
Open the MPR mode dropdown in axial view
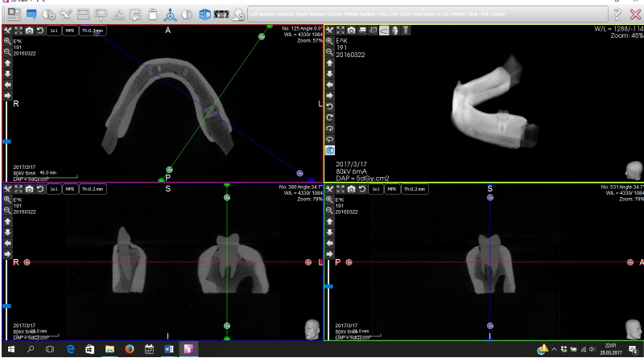coord(71,31)
